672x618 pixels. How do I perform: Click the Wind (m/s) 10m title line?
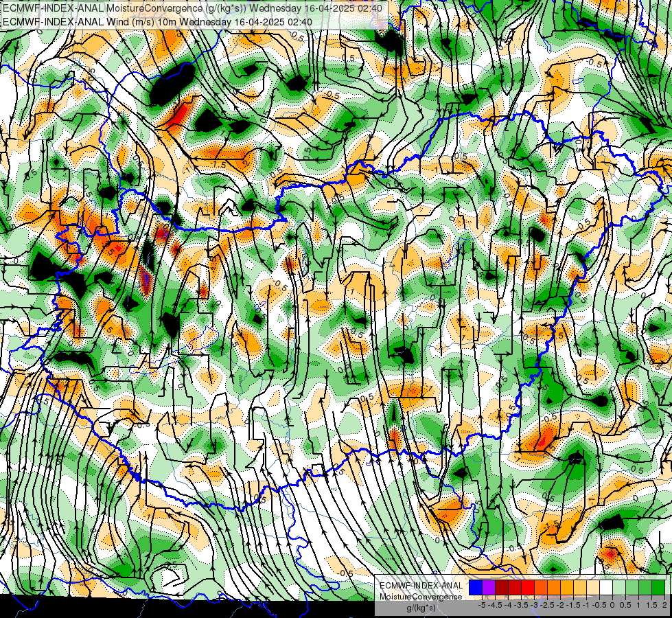click(157, 22)
